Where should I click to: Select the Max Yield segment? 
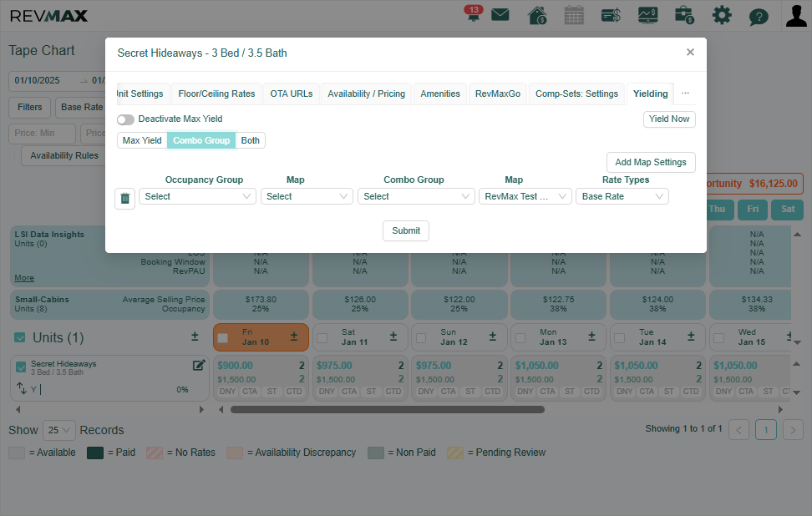[x=142, y=140]
